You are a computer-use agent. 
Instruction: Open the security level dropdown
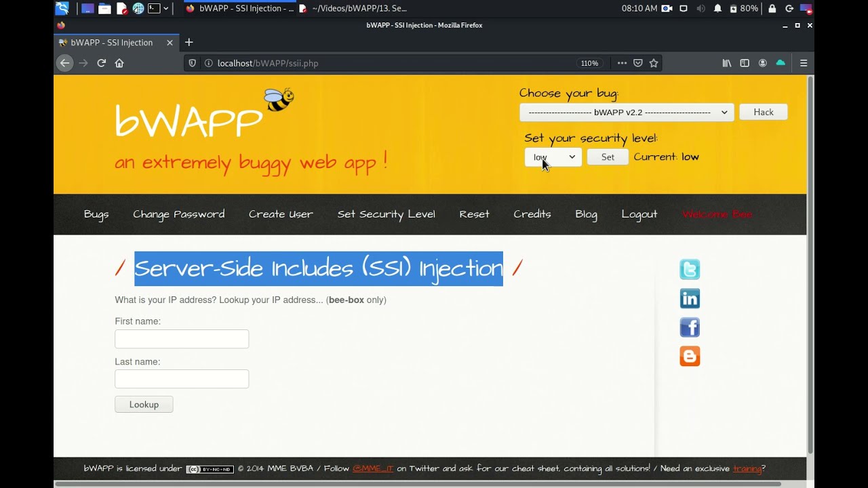pos(553,157)
